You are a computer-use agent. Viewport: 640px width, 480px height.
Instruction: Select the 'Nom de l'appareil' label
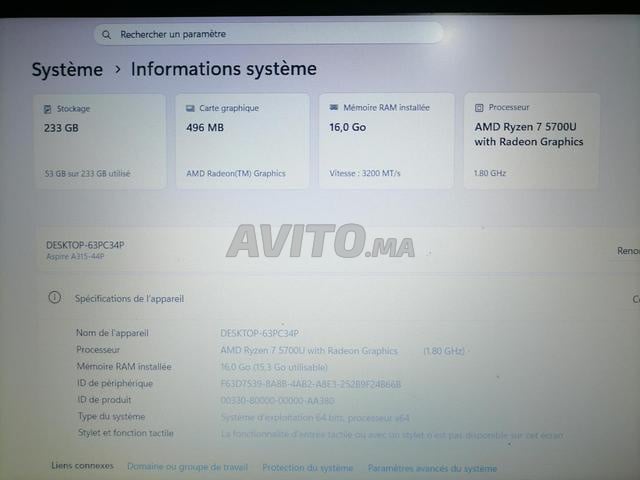point(112,333)
